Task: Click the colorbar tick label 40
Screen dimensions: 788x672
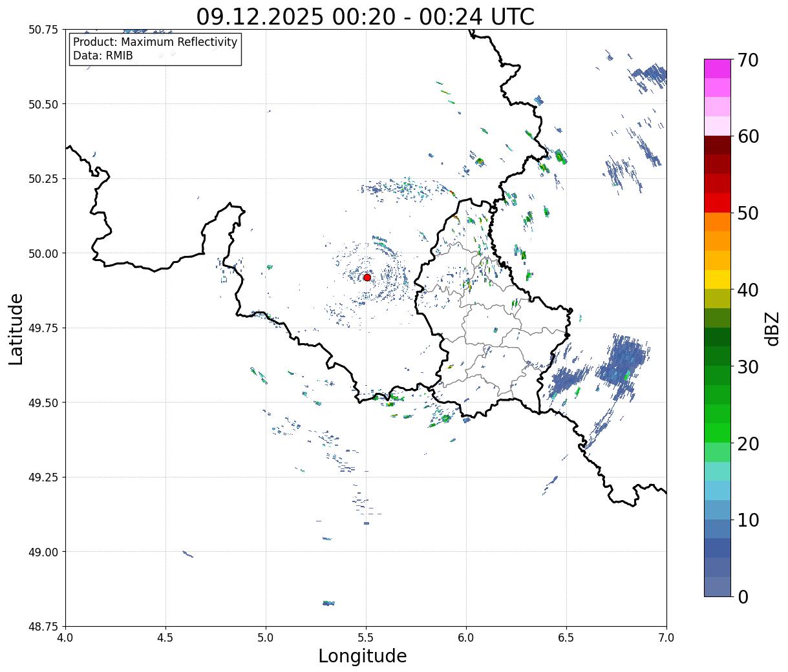Action: pos(748,289)
